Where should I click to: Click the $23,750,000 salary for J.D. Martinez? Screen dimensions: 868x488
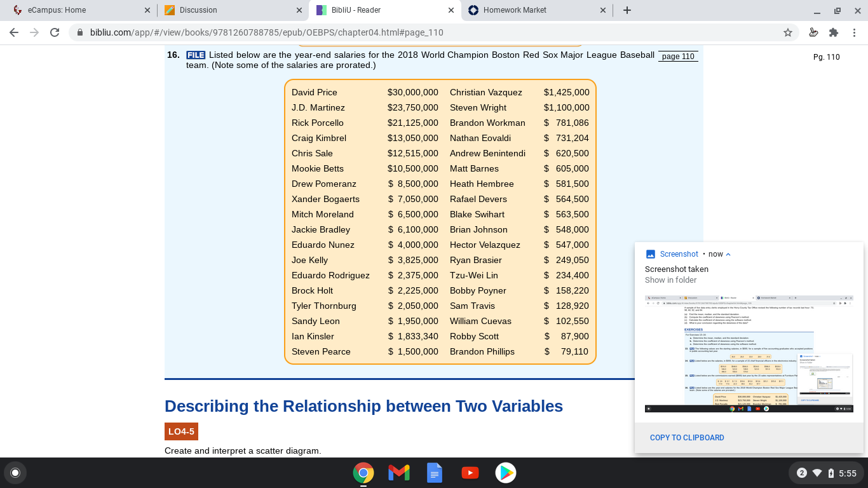tap(413, 107)
